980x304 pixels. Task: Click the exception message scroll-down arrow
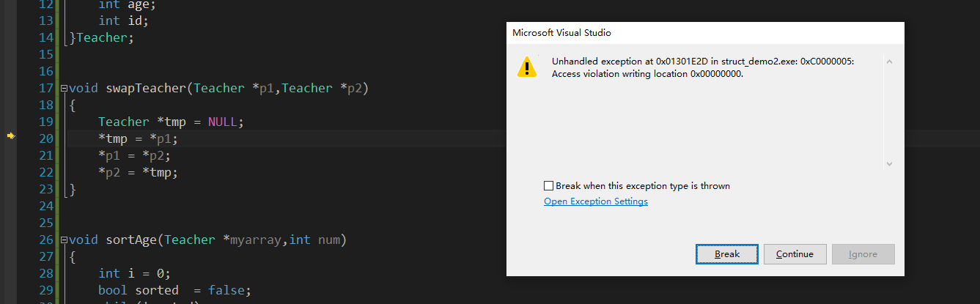890,164
